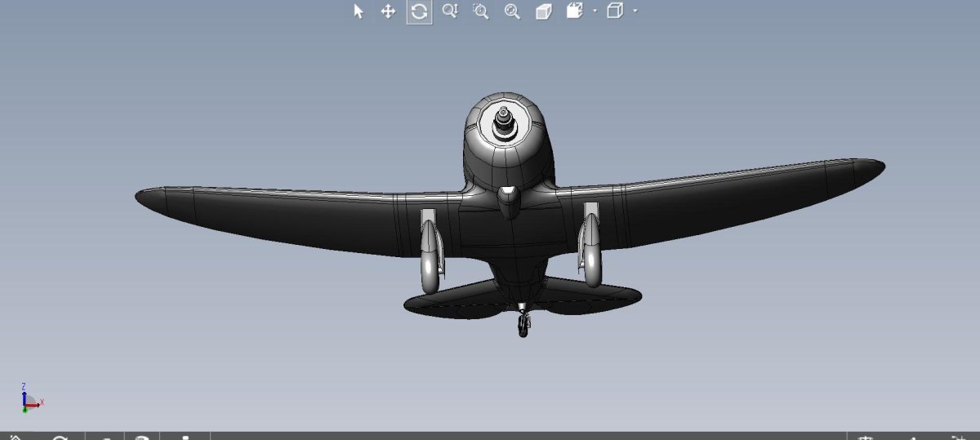
Task: Choose the Zoom In/Out tool
Action: (450, 11)
